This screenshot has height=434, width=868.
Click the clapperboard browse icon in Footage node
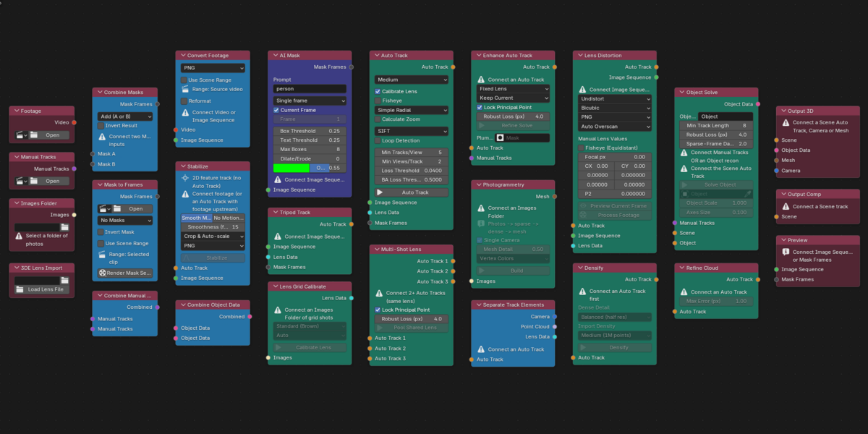coord(21,135)
